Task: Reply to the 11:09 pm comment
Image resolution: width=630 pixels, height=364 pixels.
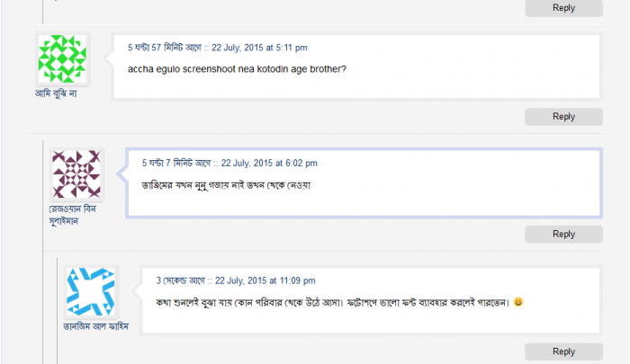Action: tap(563, 351)
